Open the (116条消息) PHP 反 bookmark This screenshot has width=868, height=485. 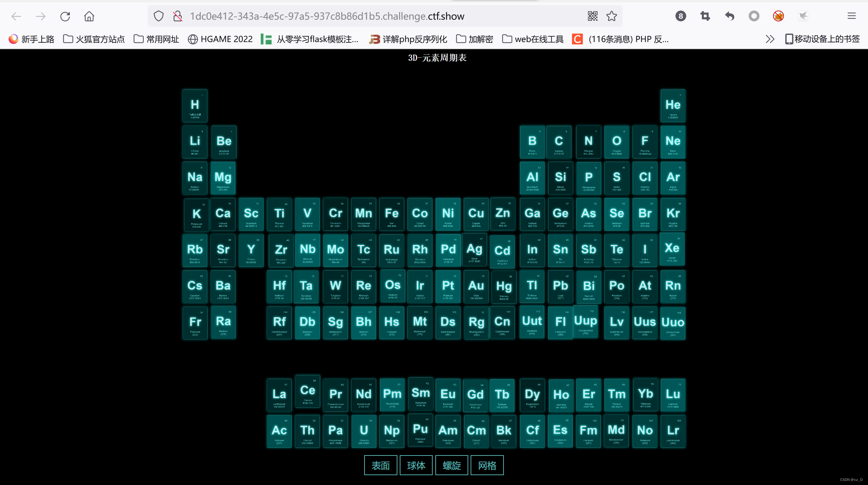[x=620, y=39]
